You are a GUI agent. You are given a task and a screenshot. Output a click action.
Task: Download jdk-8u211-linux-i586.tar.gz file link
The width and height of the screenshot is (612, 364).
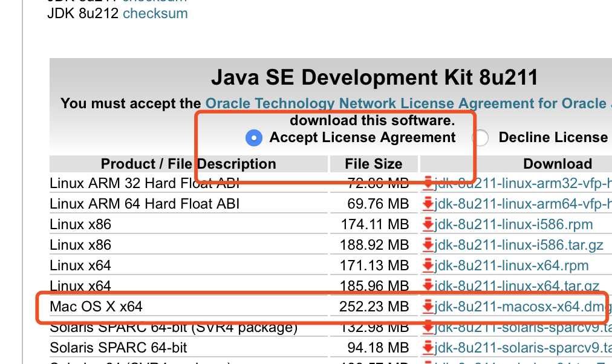[x=519, y=245]
